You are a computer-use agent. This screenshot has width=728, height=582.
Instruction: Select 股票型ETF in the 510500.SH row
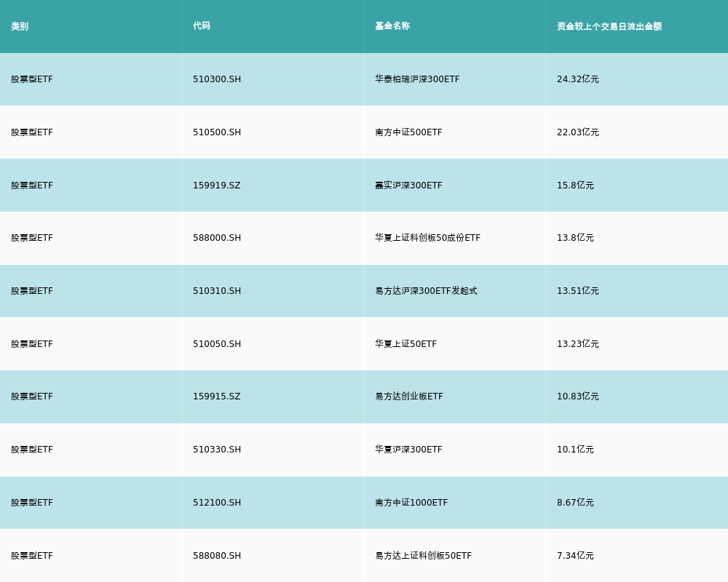[32, 132]
